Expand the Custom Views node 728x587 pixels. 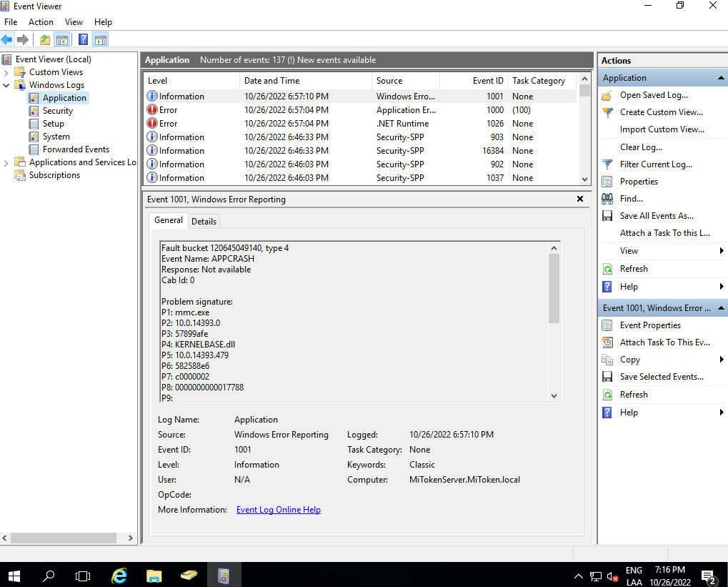(6, 72)
